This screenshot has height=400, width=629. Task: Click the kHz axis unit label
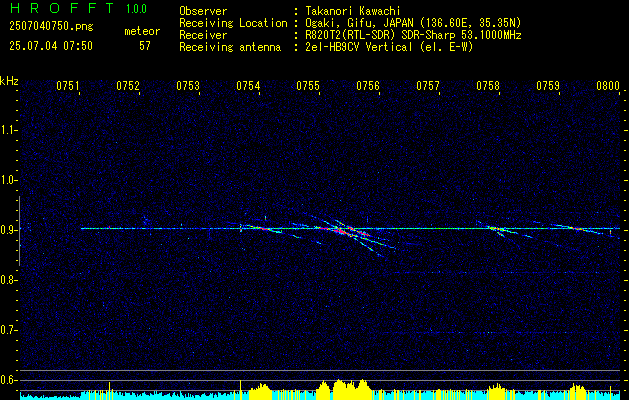pyautogui.click(x=9, y=81)
